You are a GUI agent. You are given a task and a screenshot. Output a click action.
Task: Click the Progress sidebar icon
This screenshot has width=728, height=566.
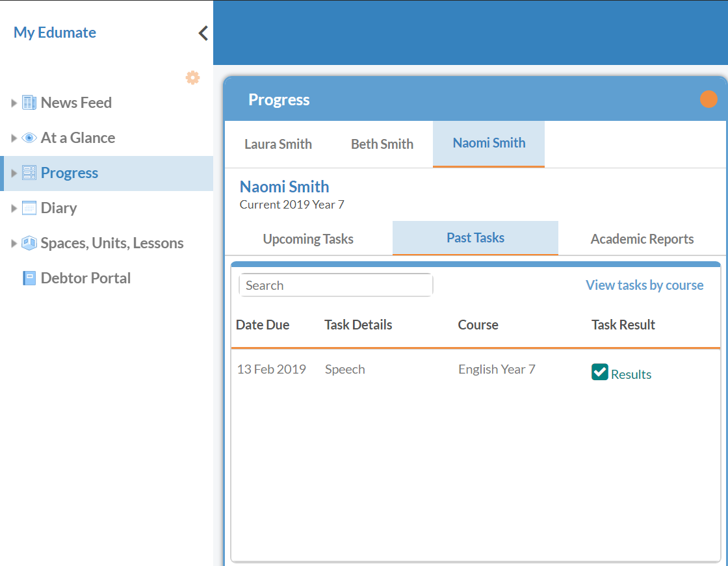point(29,173)
